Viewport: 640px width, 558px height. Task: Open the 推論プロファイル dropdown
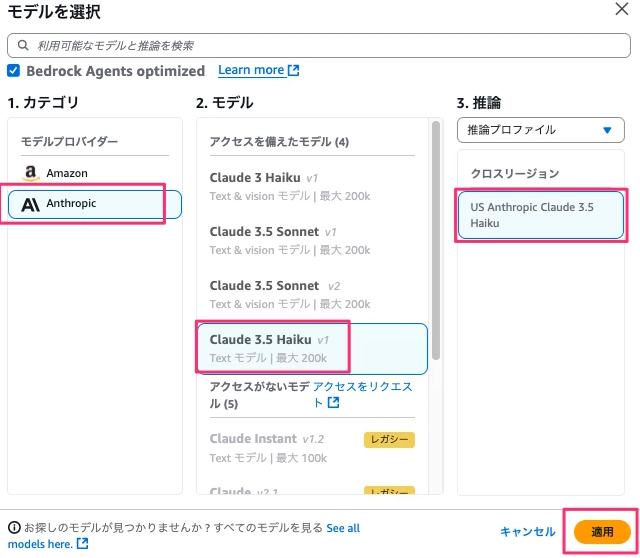540,130
